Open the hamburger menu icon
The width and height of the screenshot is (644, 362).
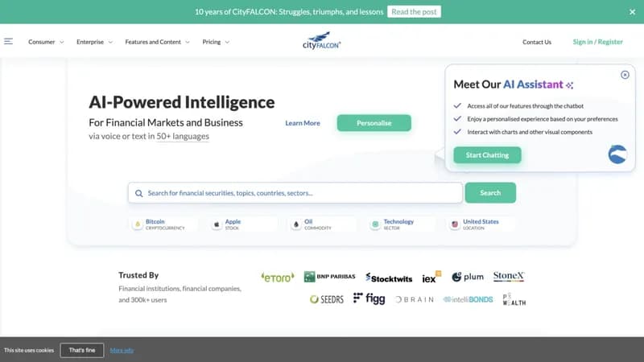8,42
